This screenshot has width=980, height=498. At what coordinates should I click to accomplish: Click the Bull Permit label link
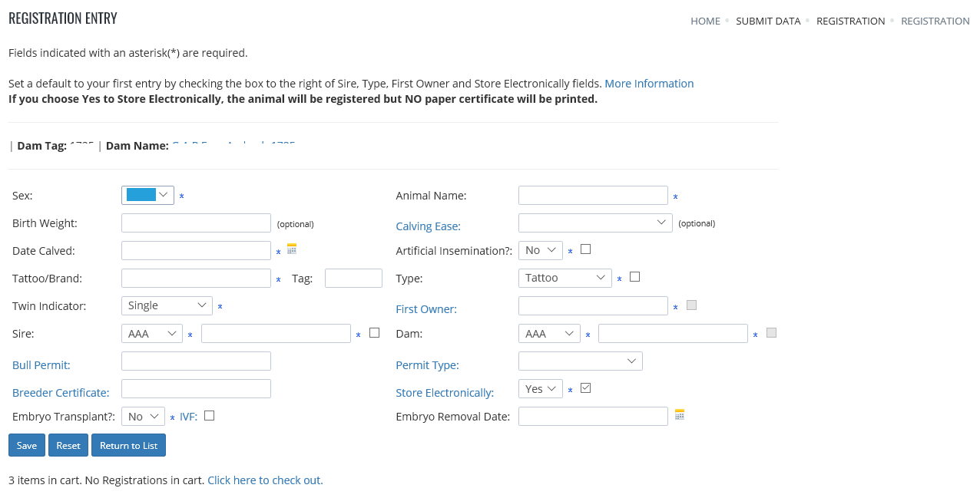pyautogui.click(x=41, y=365)
